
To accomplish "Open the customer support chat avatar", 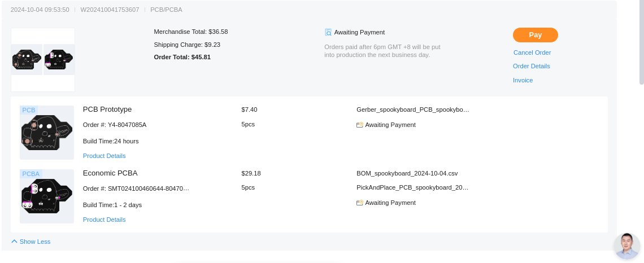I will (627, 246).
